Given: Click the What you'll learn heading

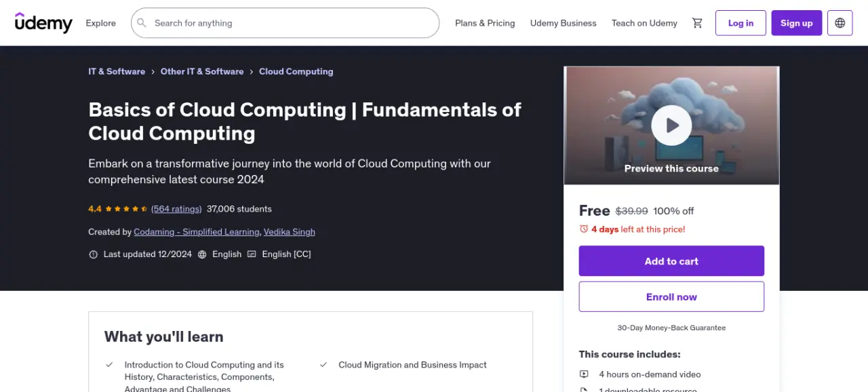Looking at the screenshot, I should pos(163,336).
